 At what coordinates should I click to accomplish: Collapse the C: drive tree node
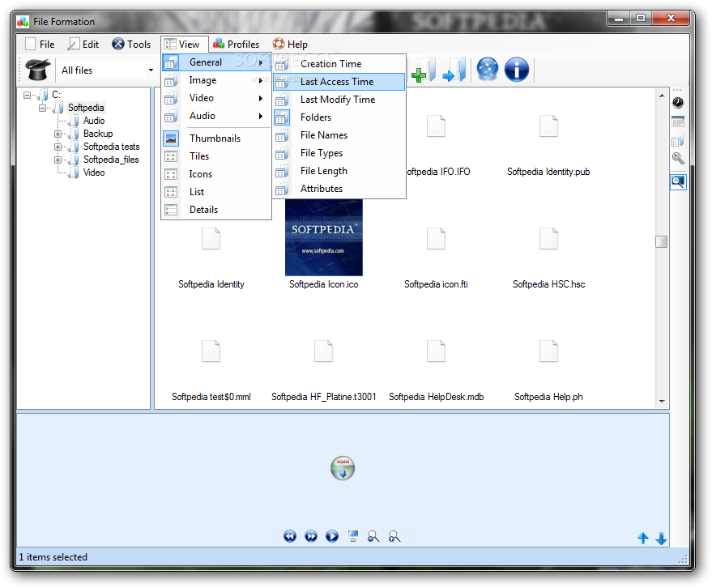pos(28,95)
